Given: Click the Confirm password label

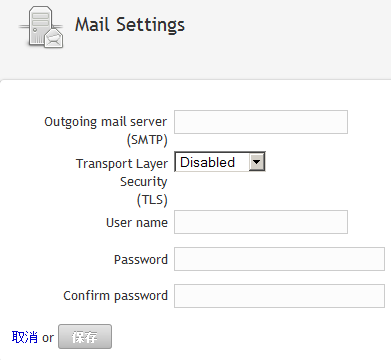Looking at the screenshot, I should (x=115, y=296).
